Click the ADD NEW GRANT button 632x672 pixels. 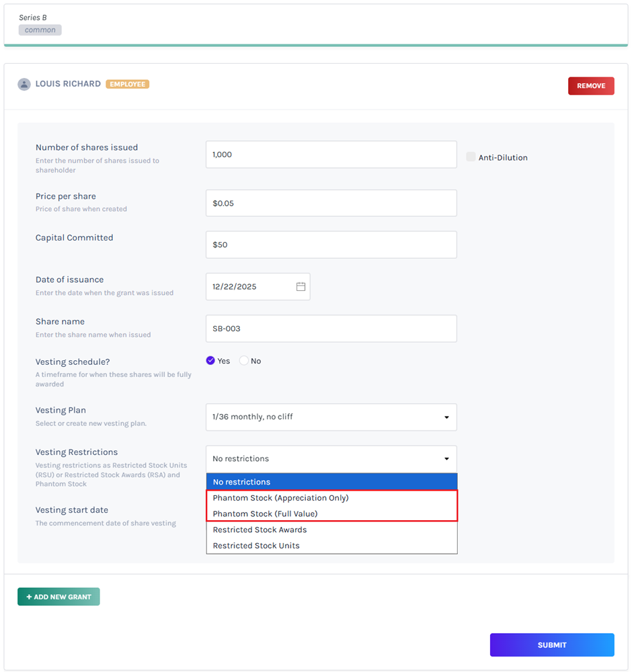pyautogui.click(x=58, y=596)
